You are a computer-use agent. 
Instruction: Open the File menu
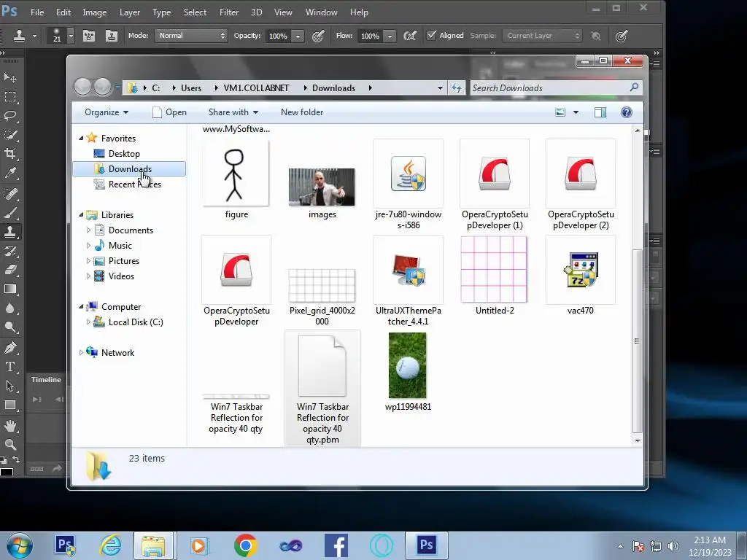pos(37,12)
